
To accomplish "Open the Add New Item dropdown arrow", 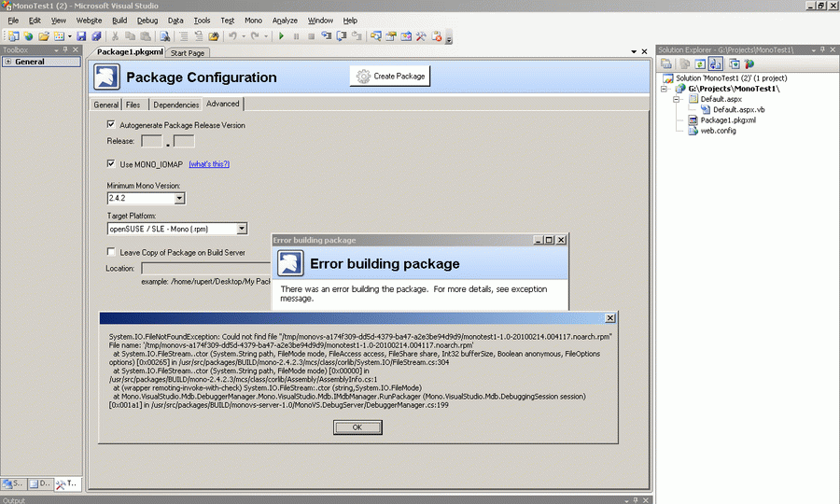I will [70, 36].
